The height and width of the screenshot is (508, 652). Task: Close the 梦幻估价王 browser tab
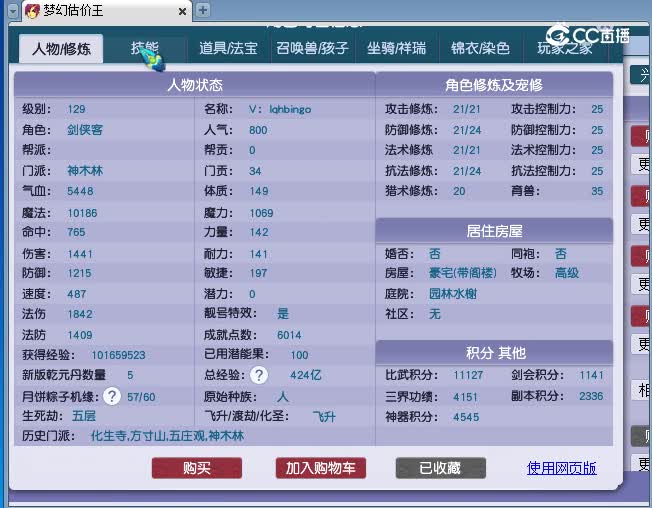182,12
